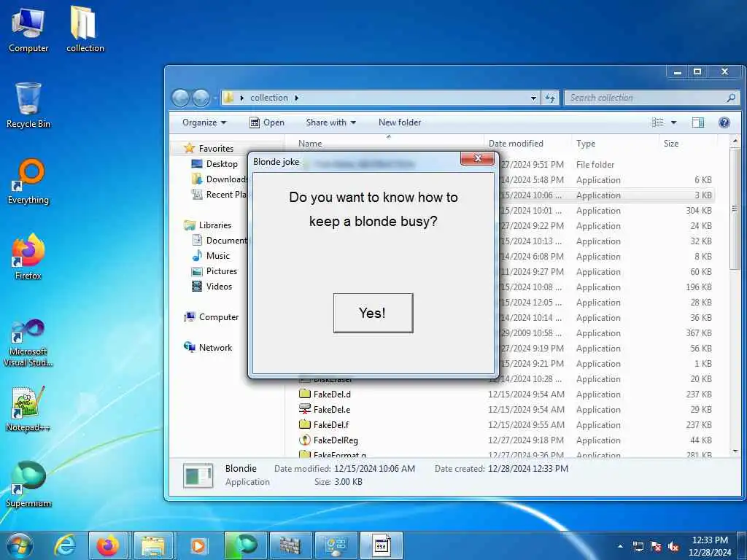Click the network tray icon
The image size is (747, 560).
pos(638,546)
